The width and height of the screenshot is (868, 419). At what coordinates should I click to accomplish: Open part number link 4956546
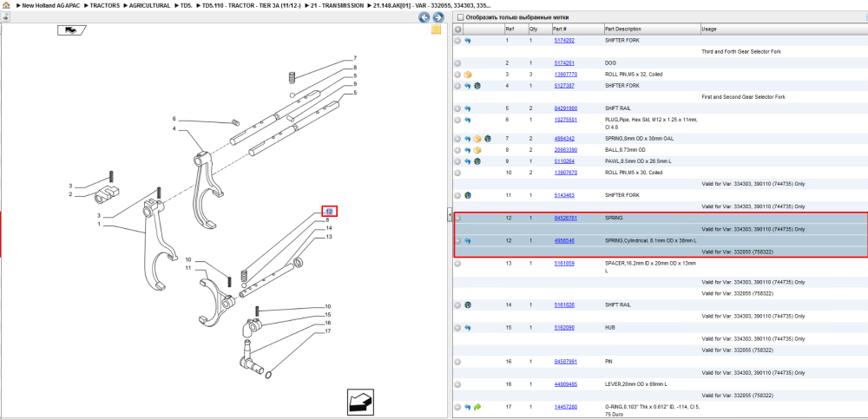[564, 241]
